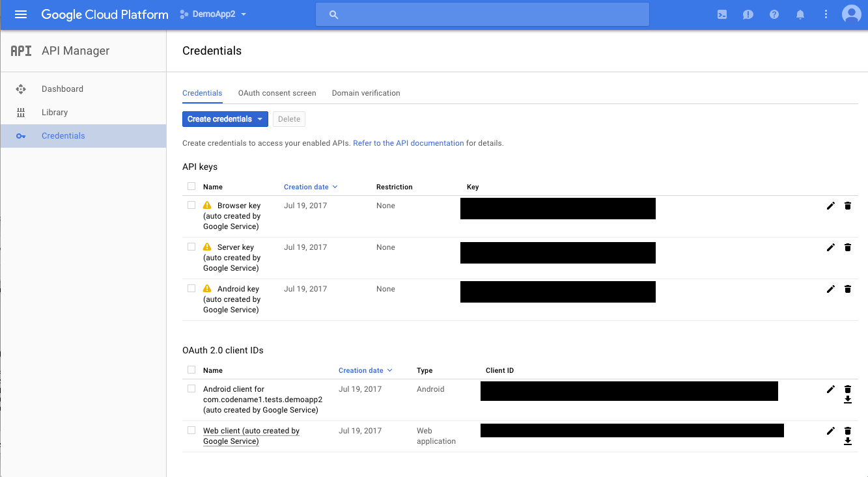Edit the Browser key with pencil icon
The width and height of the screenshot is (868, 477).
pos(830,206)
